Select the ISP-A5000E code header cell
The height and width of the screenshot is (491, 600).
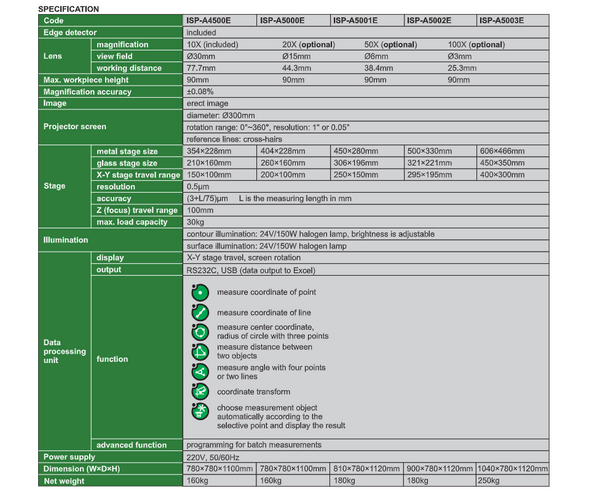point(293,20)
